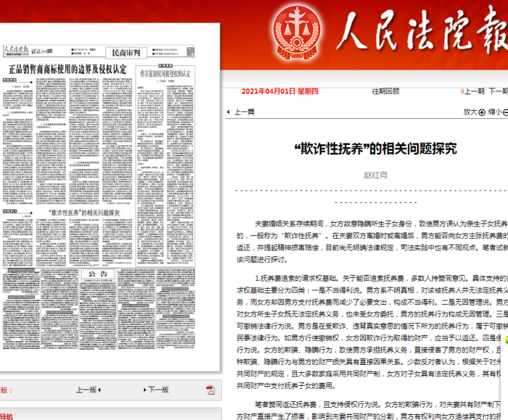
Task: Click the zoom-in plus icon beside 放大
Action: 481,112
